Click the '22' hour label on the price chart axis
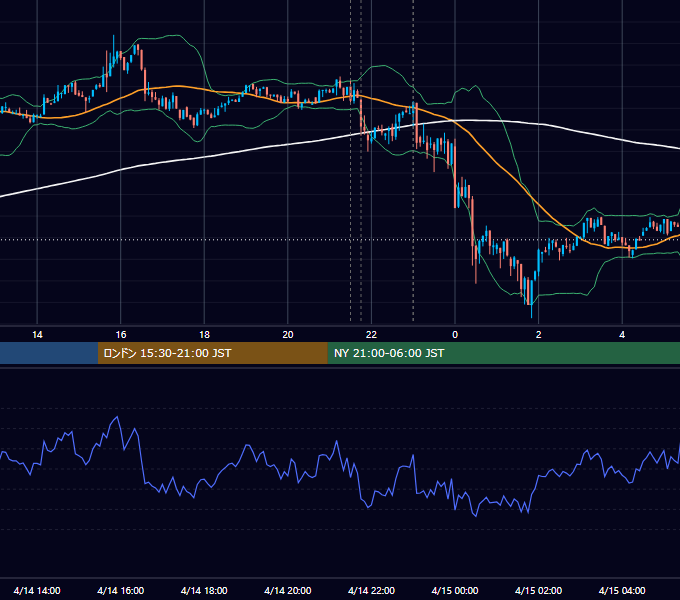Viewport: 680px width, 600px height. coord(371,335)
